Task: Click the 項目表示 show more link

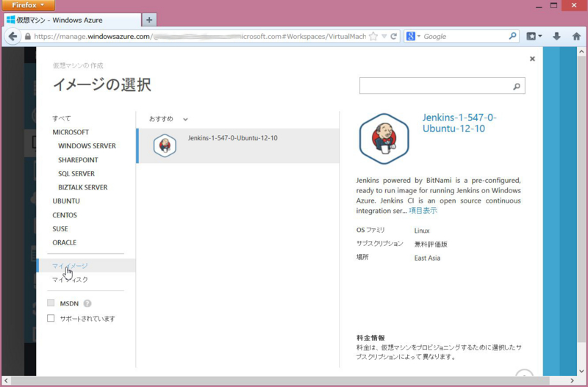Action: coord(423,211)
